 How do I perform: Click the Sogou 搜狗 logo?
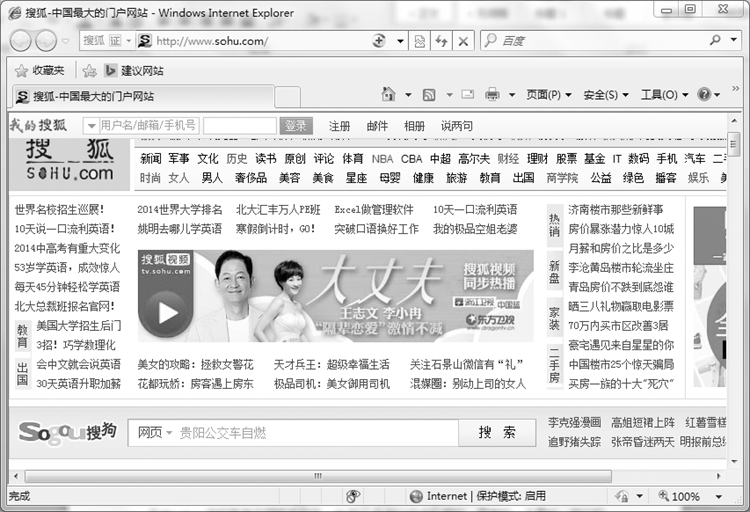pos(68,432)
